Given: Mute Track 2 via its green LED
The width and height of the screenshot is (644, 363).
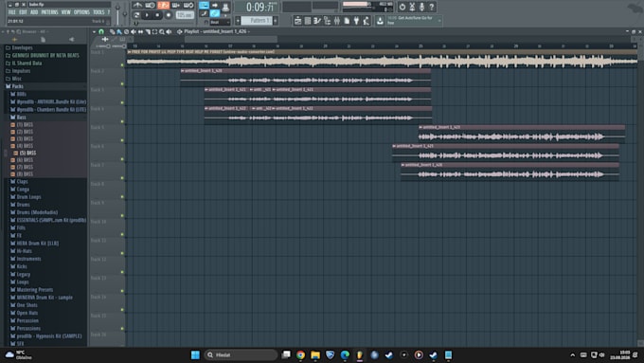Looking at the screenshot, I should (122, 83).
